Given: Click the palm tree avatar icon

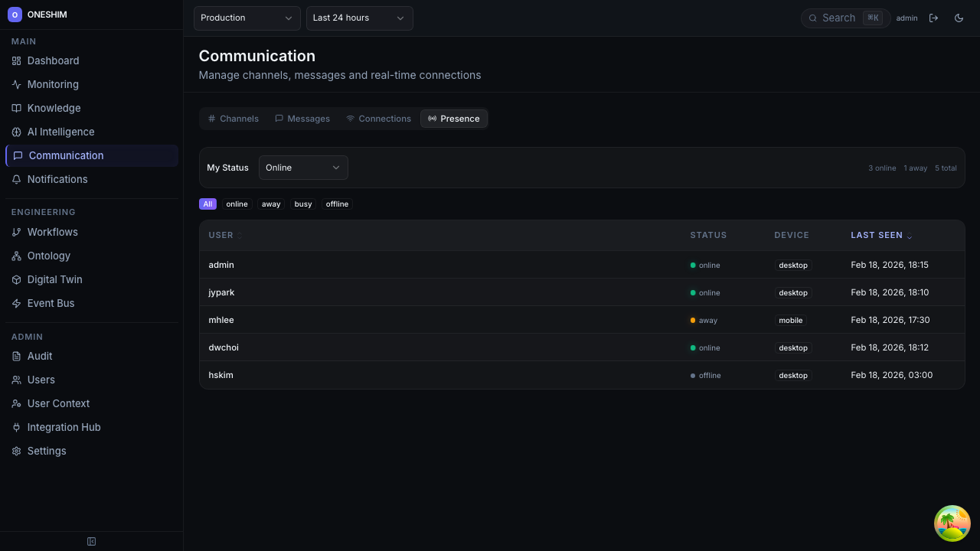Looking at the screenshot, I should (x=952, y=523).
